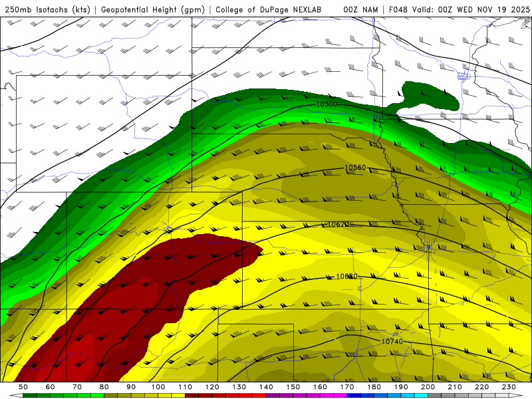Click the darkest green swatch under 50
Screen dimensions: 532x399
click(30, 396)
